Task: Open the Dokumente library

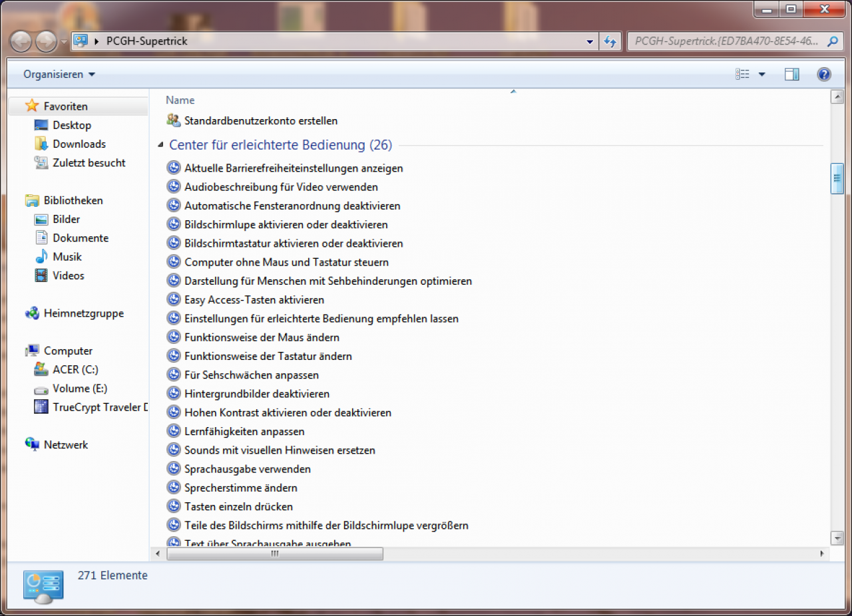Action: 81,237
